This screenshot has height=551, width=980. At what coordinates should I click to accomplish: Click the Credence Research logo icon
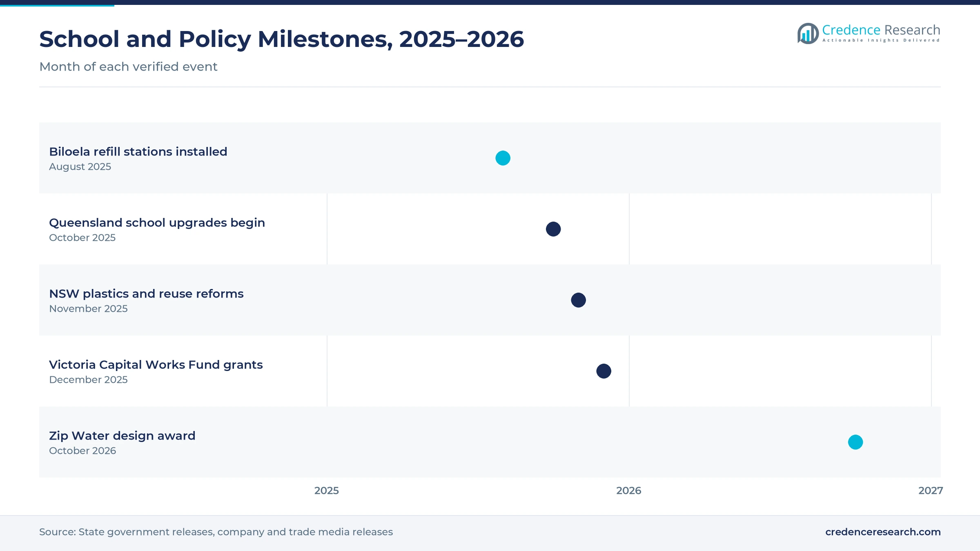[x=808, y=33]
